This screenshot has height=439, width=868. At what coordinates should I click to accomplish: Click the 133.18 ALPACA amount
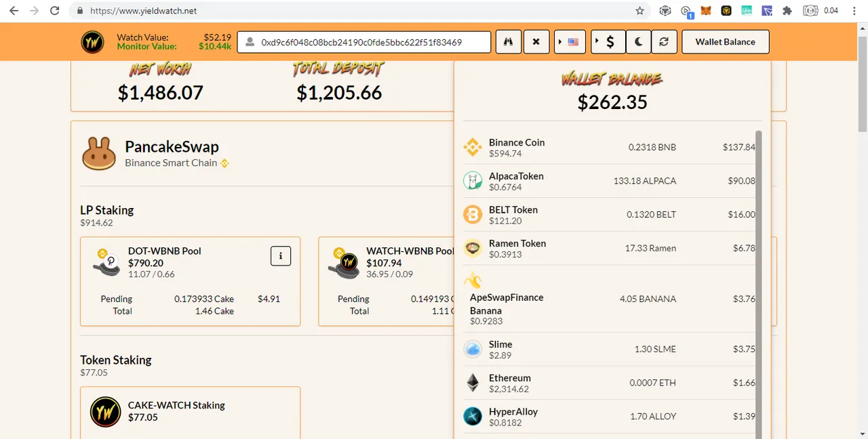[x=645, y=181]
